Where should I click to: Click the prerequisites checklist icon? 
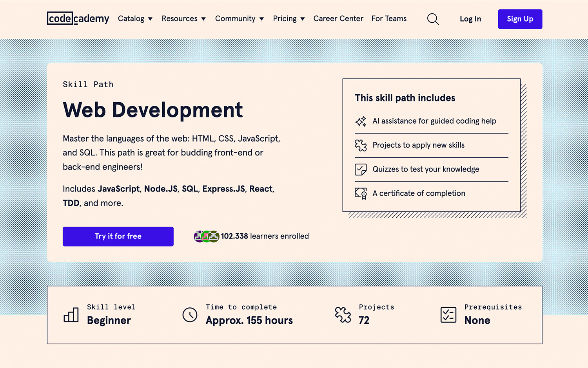click(448, 315)
